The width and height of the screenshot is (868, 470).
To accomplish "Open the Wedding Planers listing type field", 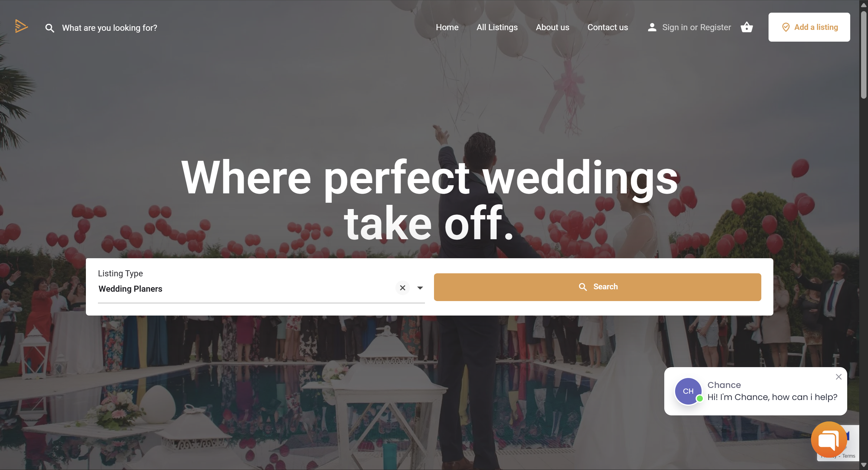I will coord(246,289).
